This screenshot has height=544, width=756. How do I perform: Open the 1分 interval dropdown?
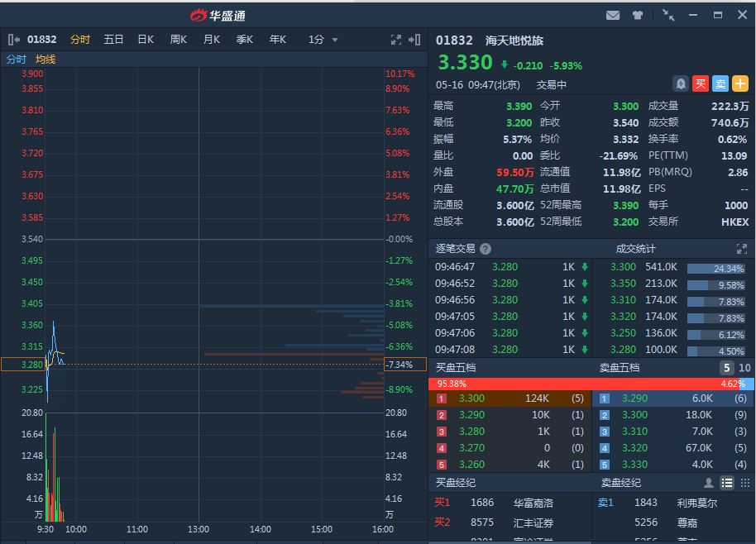pyautogui.click(x=323, y=40)
